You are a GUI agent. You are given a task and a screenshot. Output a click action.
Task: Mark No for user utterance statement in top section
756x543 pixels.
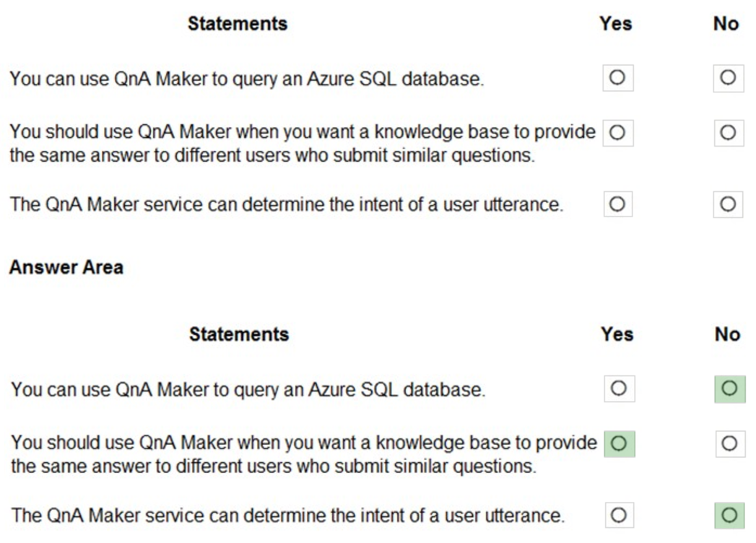coord(728,204)
